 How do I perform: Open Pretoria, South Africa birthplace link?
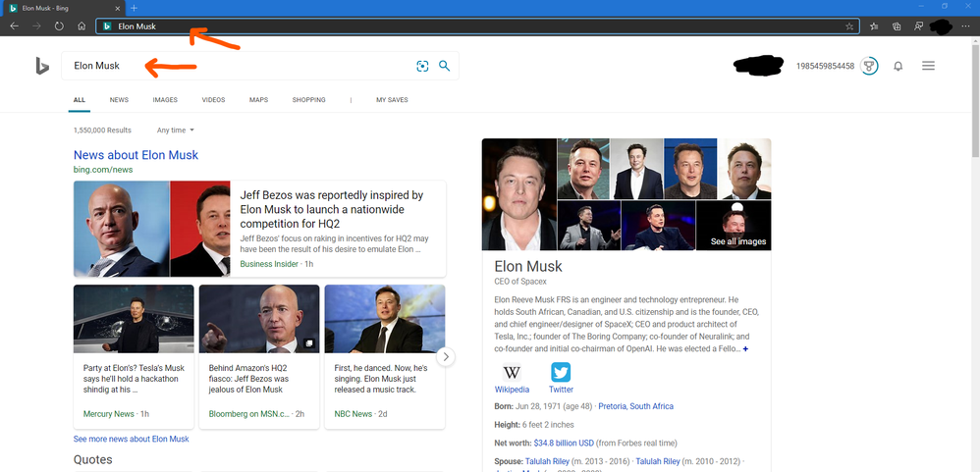point(635,406)
